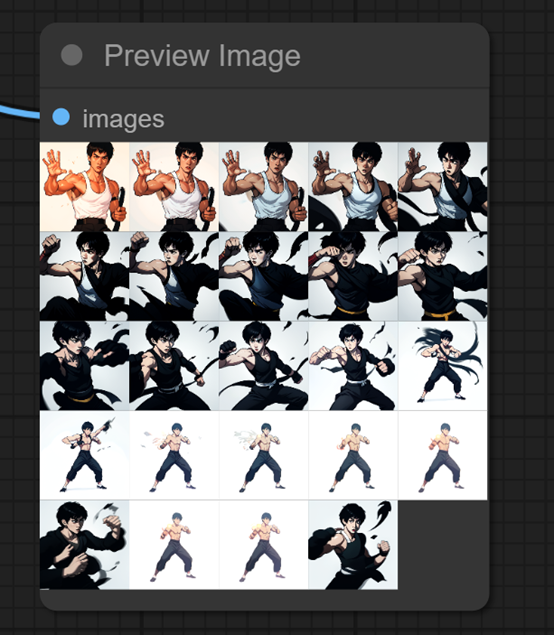Open third-row thumbnail with white belt fighter stance
This screenshot has width=554, height=635.
click(353, 366)
